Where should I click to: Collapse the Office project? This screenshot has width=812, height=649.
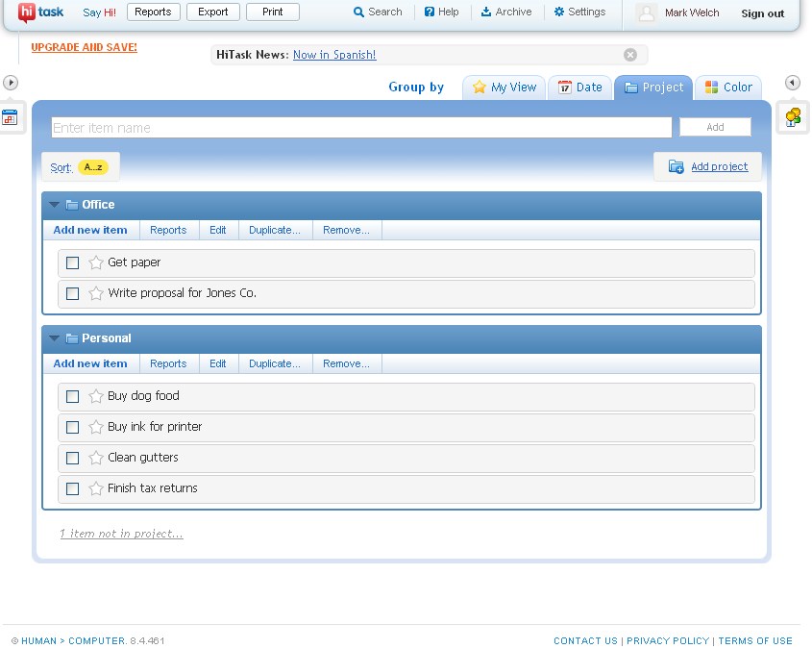[54, 205]
